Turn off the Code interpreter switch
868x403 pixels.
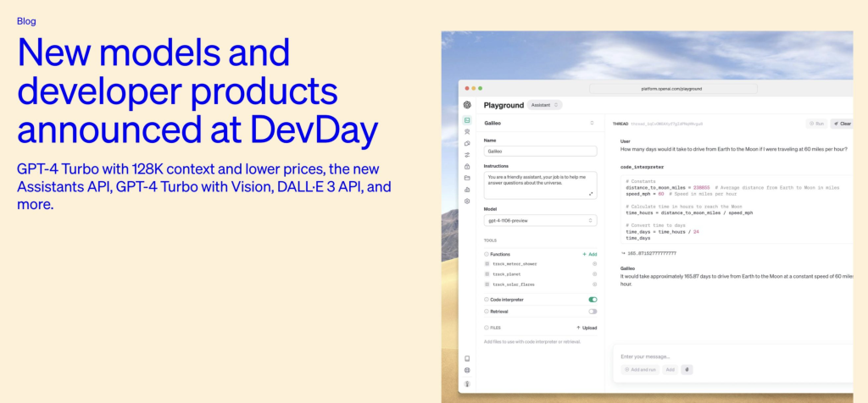[593, 300]
